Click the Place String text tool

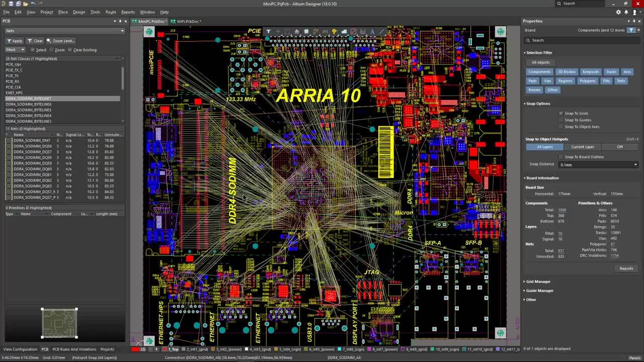pos(372,31)
